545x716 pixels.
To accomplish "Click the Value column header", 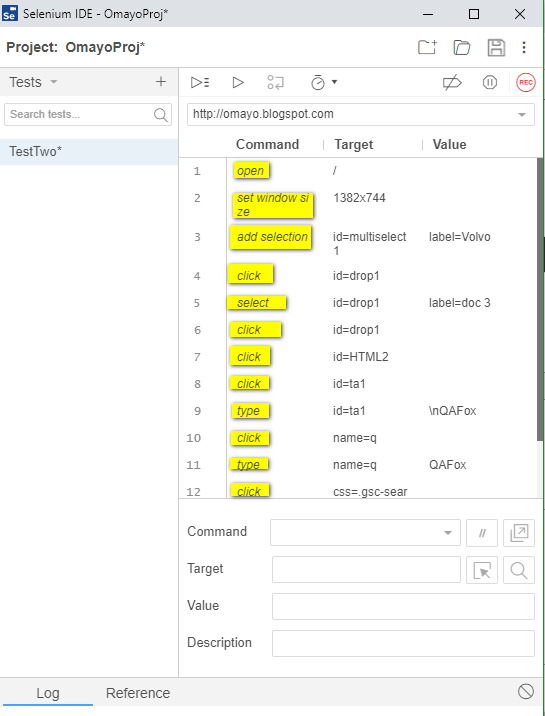I will point(450,144).
